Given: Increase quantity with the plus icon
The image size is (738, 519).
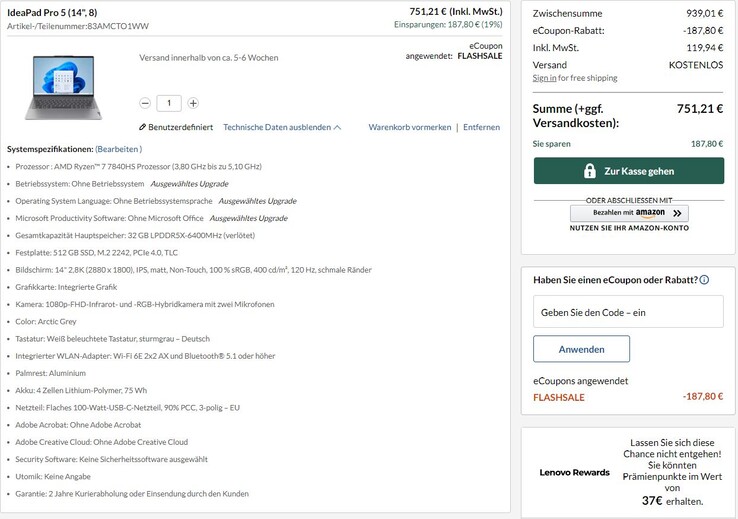Looking at the screenshot, I should (x=193, y=103).
